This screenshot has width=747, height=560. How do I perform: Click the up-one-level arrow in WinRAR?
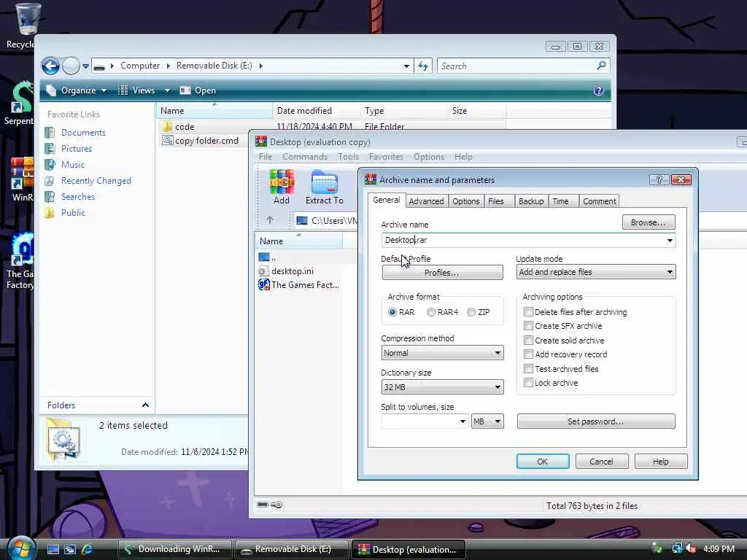pyautogui.click(x=270, y=220)
